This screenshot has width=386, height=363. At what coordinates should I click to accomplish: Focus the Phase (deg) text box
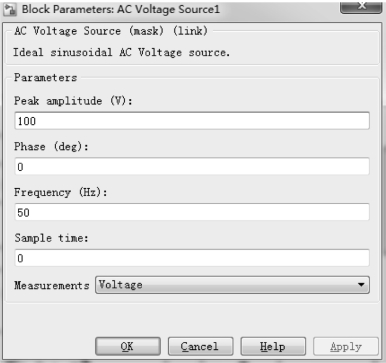[x=192, y=166]
